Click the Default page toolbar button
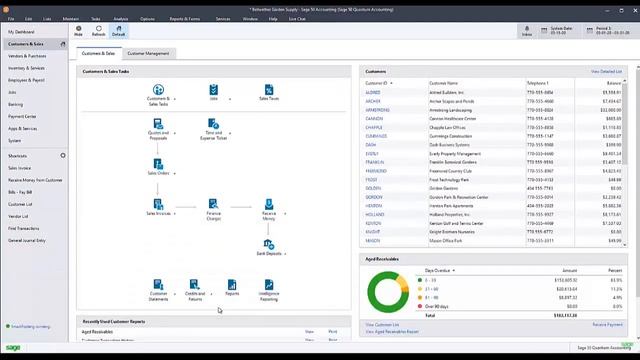The image size is (640, 360). click(x=118, y=31)
